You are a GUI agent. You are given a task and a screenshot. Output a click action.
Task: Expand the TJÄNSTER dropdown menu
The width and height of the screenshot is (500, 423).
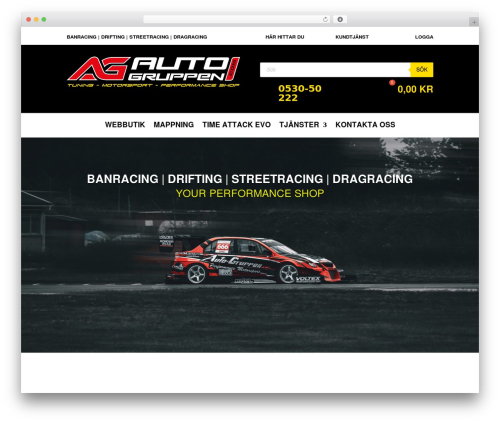tap(303, 125)
